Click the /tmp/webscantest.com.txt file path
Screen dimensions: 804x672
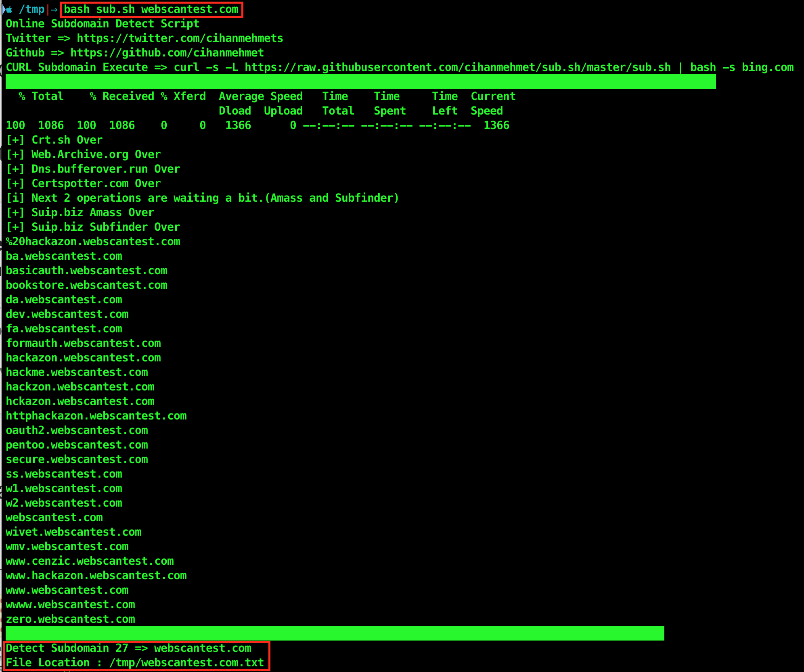click(x=186, y=663)
